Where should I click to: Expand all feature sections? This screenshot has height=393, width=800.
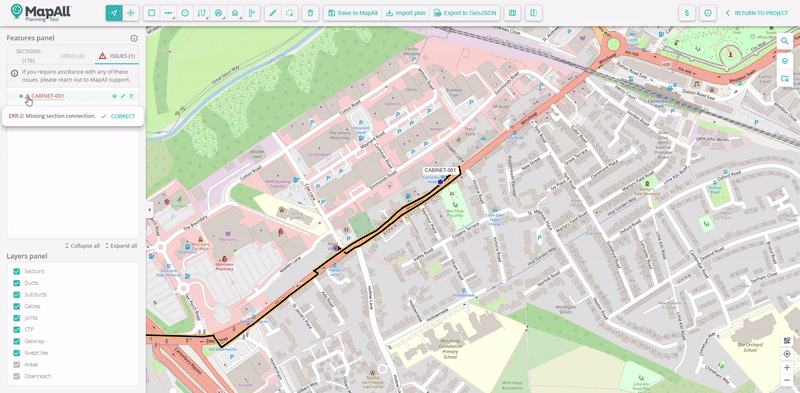121,245
